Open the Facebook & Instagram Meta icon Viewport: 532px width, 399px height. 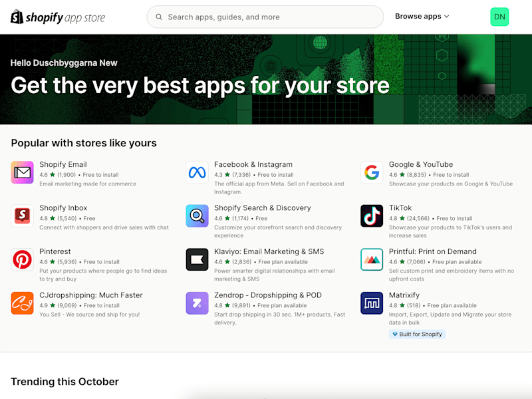click(197, 172)
